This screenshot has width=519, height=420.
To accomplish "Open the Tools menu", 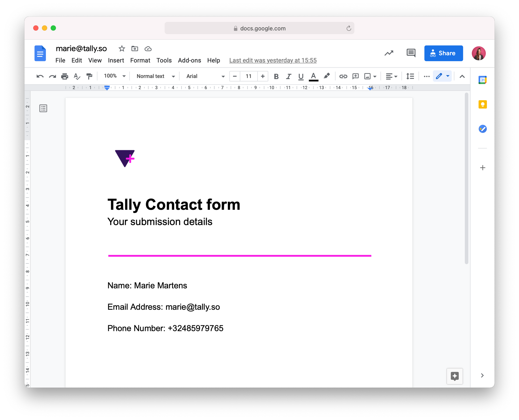I will pyautogui.click(x=164, y=60).
